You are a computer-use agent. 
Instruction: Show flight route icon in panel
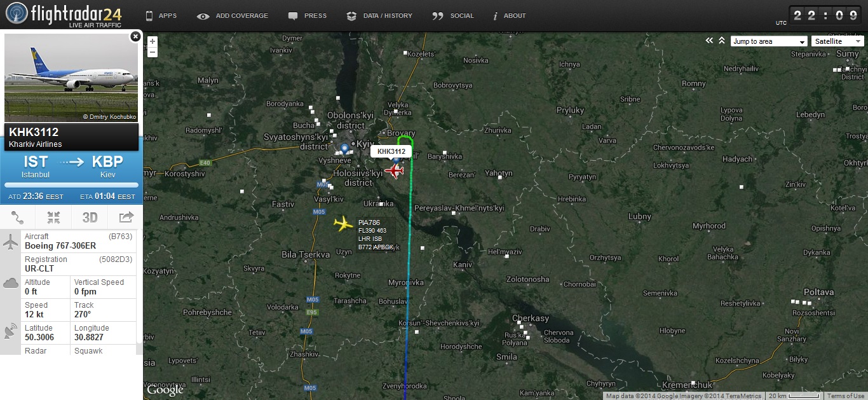click(18, 217)
